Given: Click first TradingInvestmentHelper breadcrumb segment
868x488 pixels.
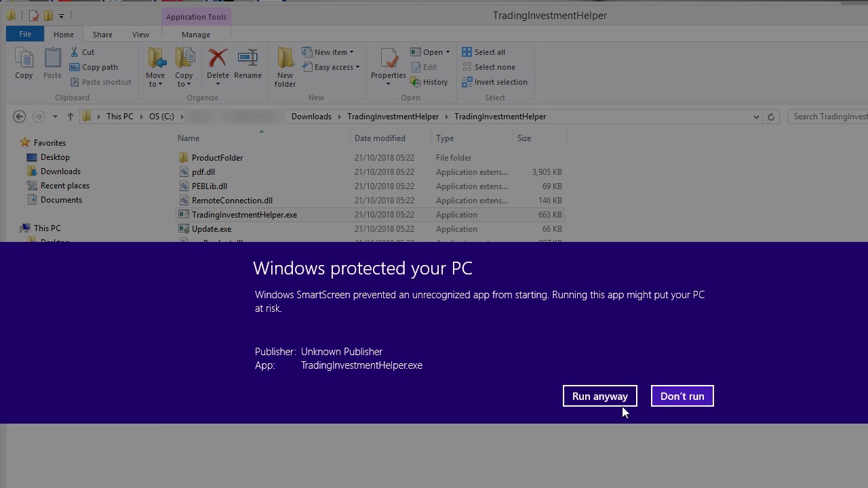Looking at the screenshot, I should (x=393, y=117).
